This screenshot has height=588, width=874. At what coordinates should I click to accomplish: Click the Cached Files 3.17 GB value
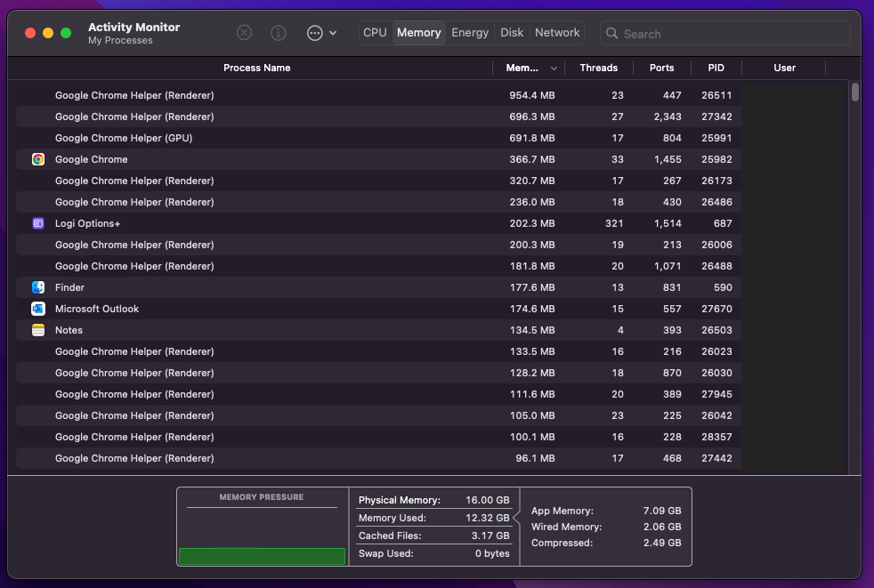tap(490, 536)
